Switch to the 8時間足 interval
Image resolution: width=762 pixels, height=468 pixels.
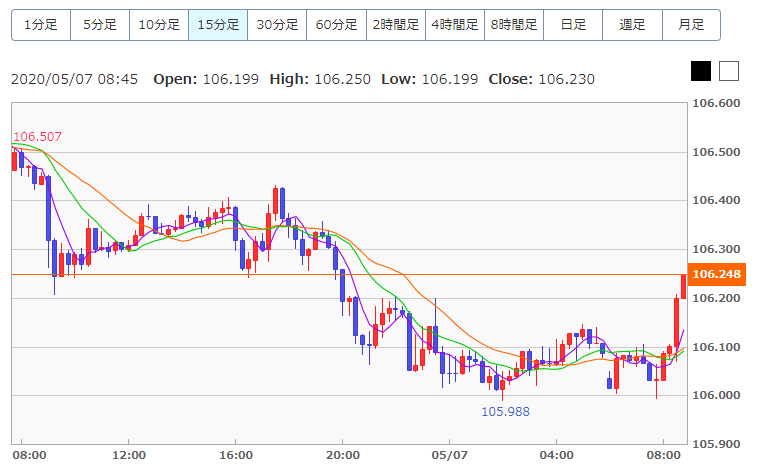(514, 25)
